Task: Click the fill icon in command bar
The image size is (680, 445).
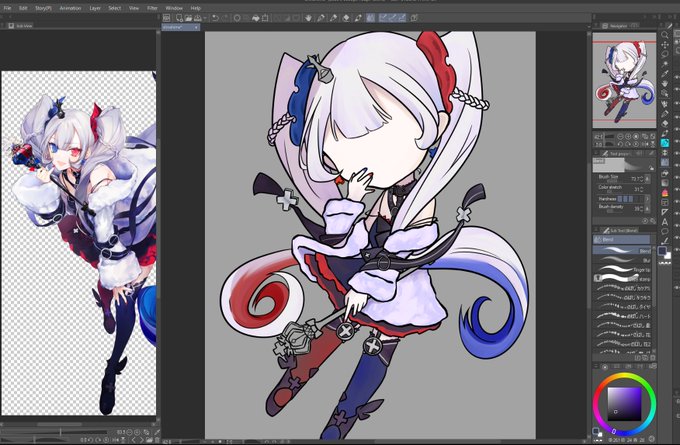Action: point(255,18)
